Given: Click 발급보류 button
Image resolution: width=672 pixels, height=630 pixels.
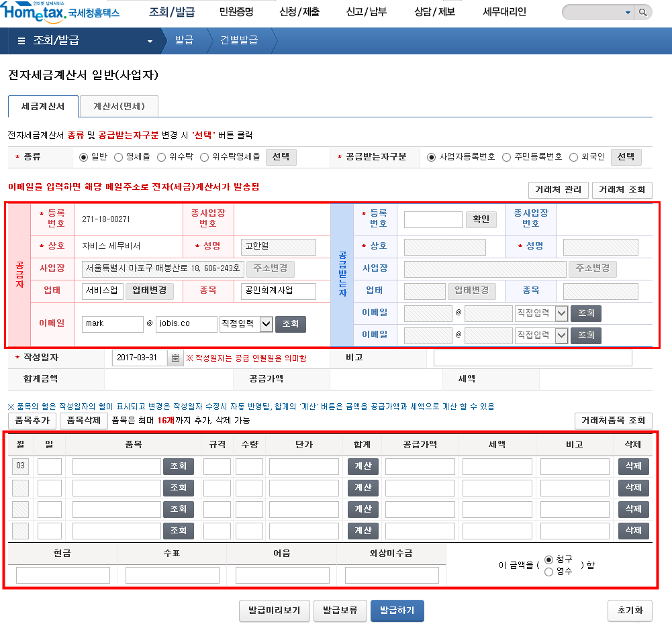Looking at the screenshot, I should tap(340, 611).
